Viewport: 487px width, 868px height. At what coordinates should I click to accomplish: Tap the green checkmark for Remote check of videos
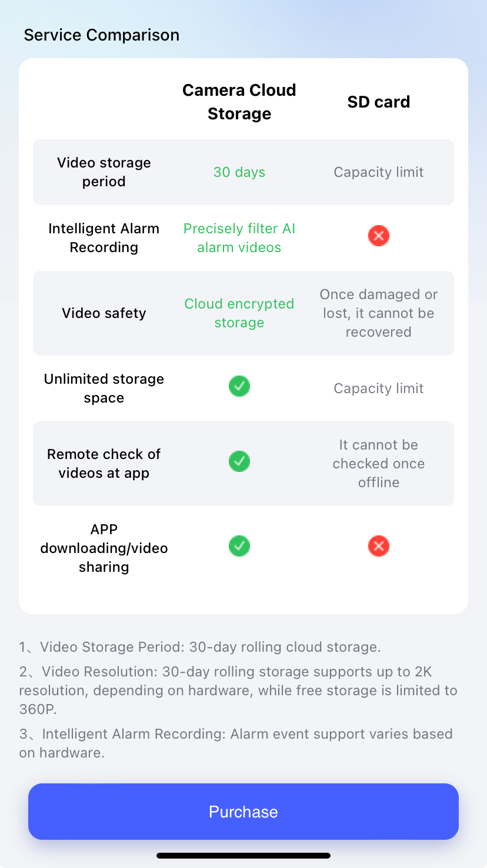[x=239, y=461]
